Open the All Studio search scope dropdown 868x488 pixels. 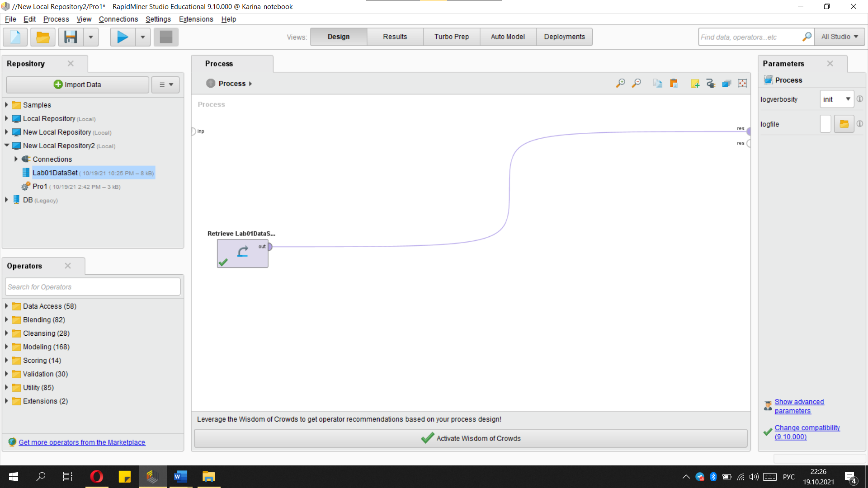pos(840,37)
